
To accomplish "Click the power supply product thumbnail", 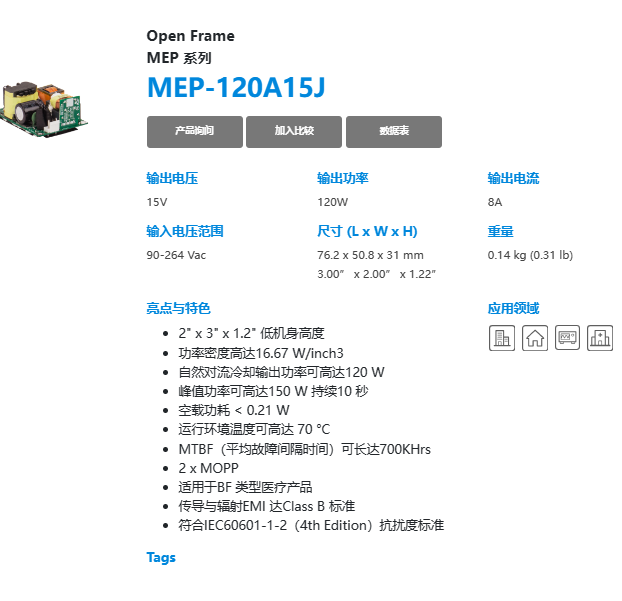I will coord(47,112).
